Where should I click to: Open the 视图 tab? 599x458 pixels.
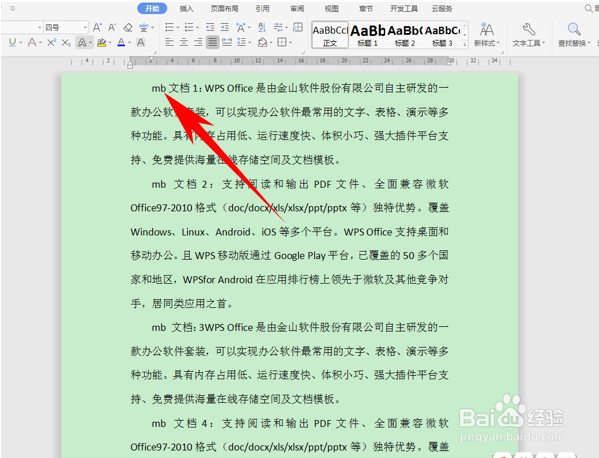332,8
